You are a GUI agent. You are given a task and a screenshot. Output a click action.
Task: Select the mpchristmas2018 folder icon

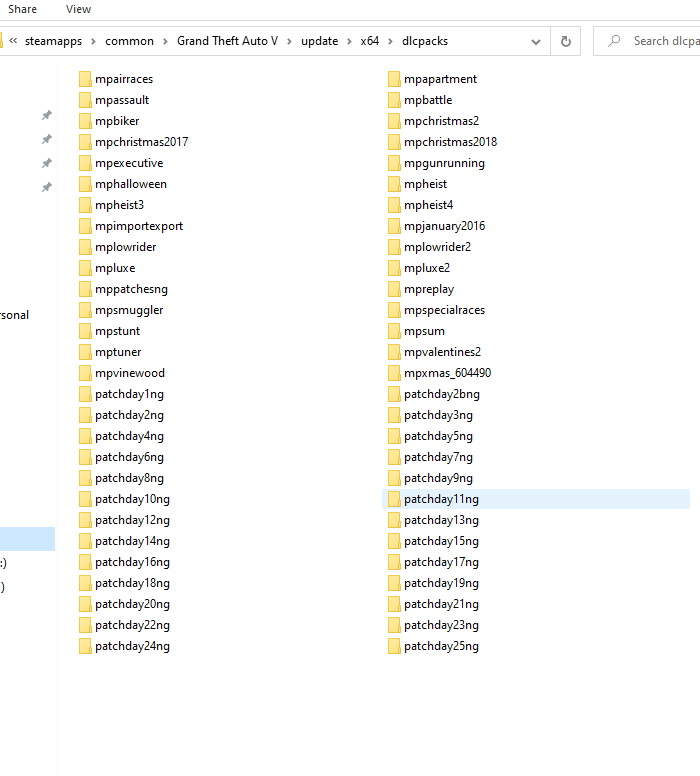pos(394,142)
